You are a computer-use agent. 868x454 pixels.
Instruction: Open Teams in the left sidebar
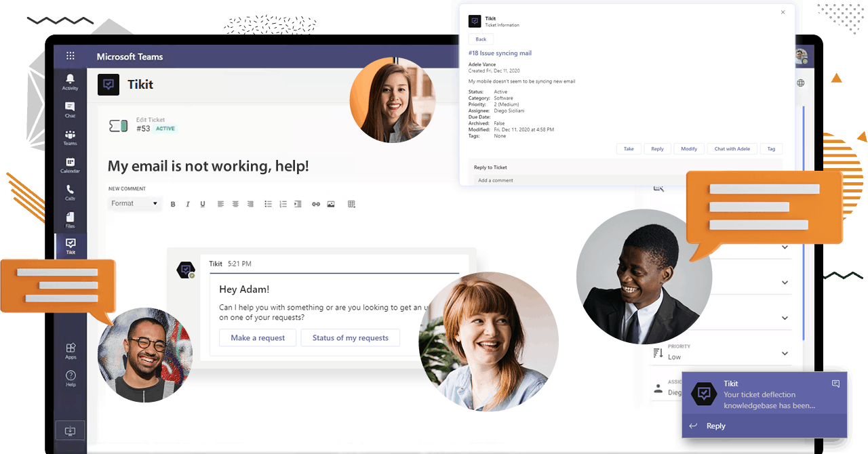coord(71,138)
